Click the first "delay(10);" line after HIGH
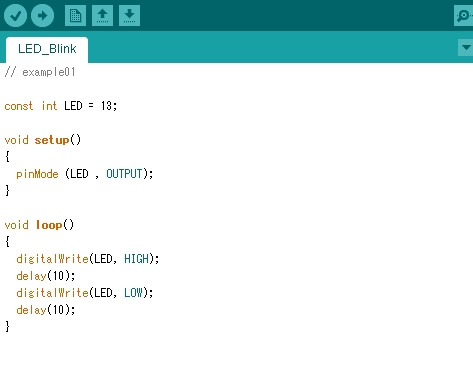Viewport: 473px width, 385px height. 46,276
